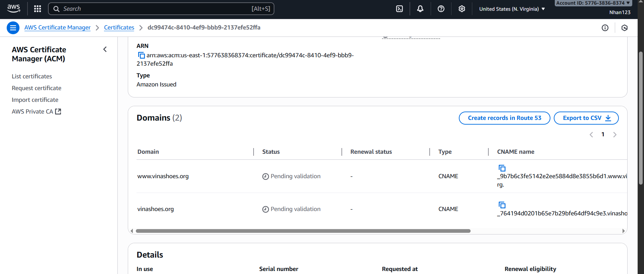Click the Pending validation clock icon for www.vinashoes.org
This screenshot has width=644, height=274.
pyautogui.click(x=266, y=177)
